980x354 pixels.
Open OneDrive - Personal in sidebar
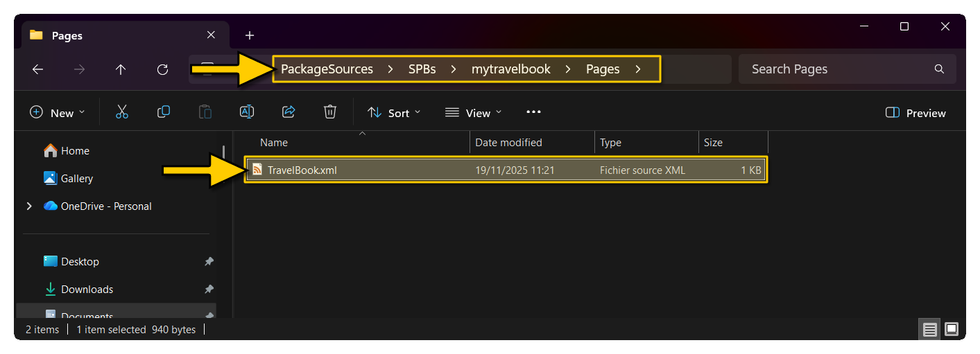point(97,206)
